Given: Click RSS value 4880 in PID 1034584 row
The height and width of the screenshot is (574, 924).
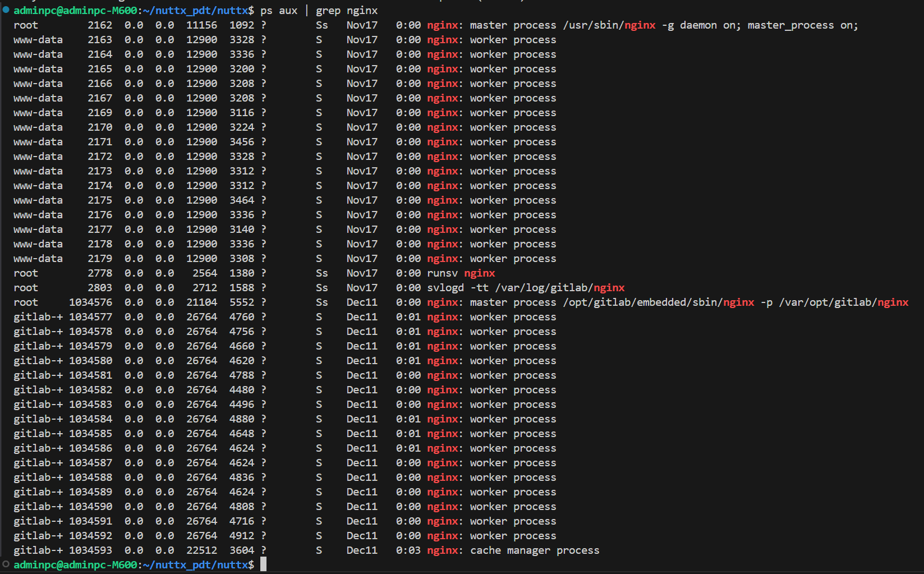Looking at the screenshot, I should 242,419.
